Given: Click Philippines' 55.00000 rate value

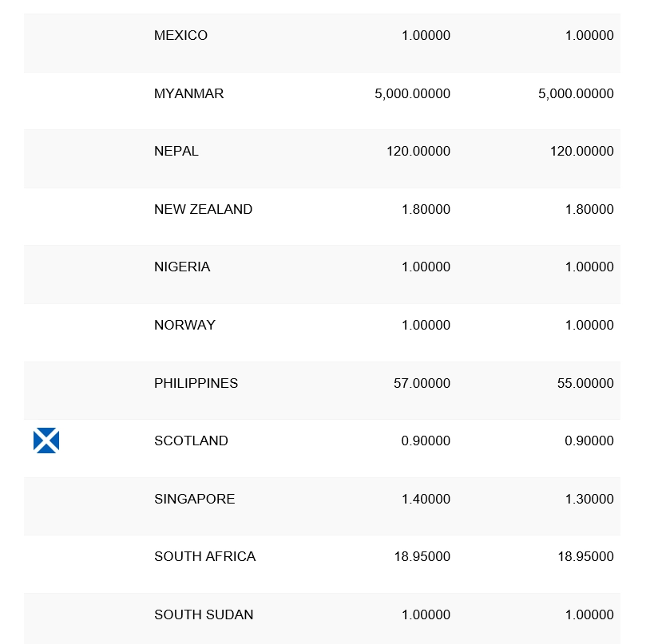Looking at the screenshot, I should pyautogui.click(x=585, y=384).
